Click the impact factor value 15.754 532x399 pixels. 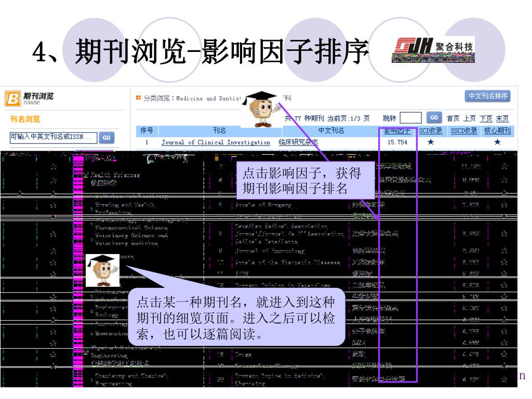tap(397, 142)
